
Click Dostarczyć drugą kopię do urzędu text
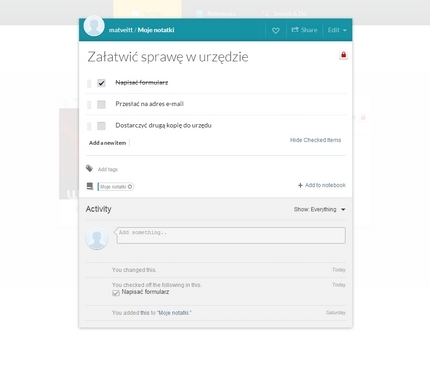163,125
